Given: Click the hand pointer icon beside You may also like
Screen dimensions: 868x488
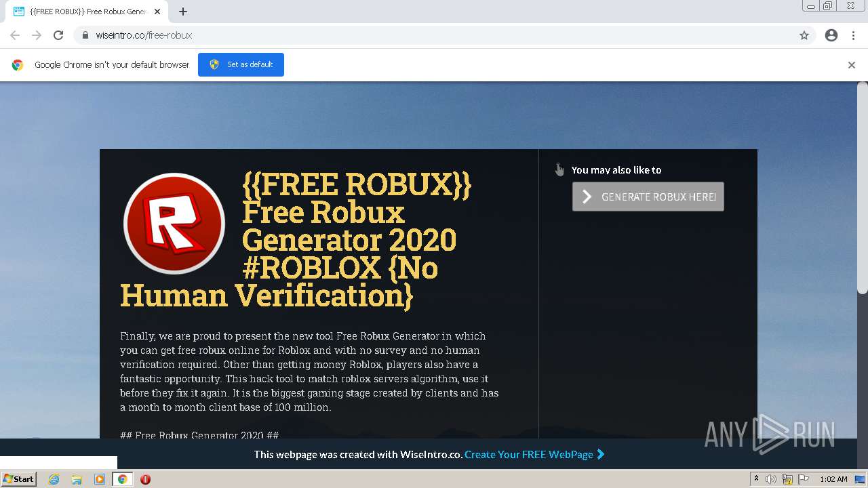Looking at the screenshot, I should (559, 169).
